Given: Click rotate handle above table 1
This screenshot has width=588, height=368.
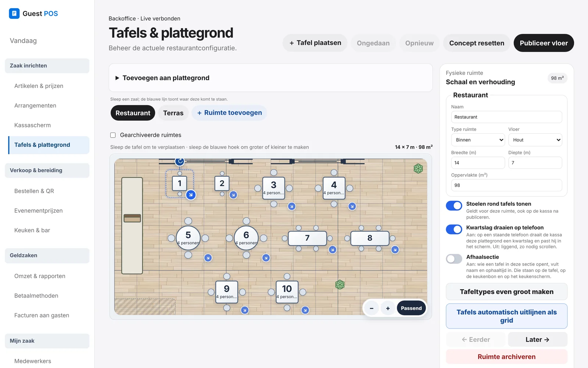Looking at the screenshot, I should click(x=179, y=161).
